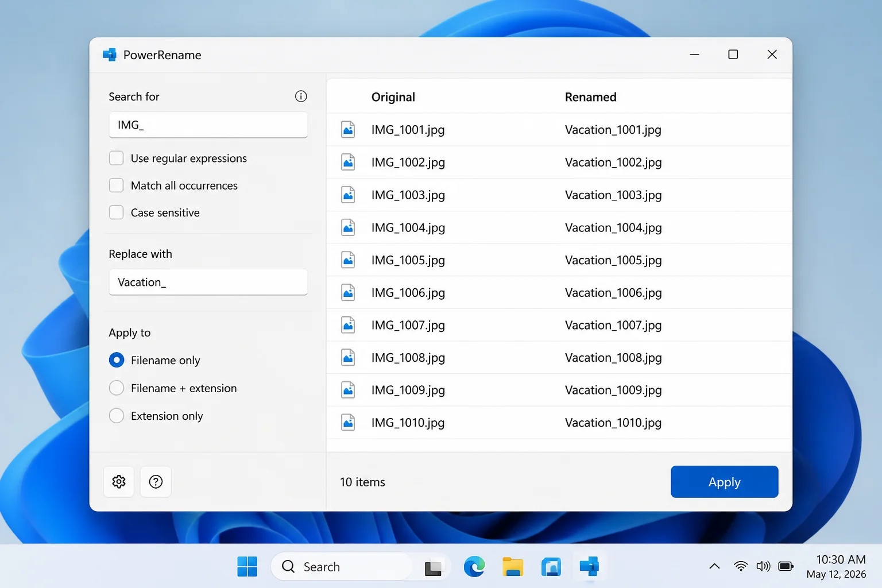Viewport: 882px width, 588px height.
Task: Click the PowerRename taskbar icon
Action: 589,567
